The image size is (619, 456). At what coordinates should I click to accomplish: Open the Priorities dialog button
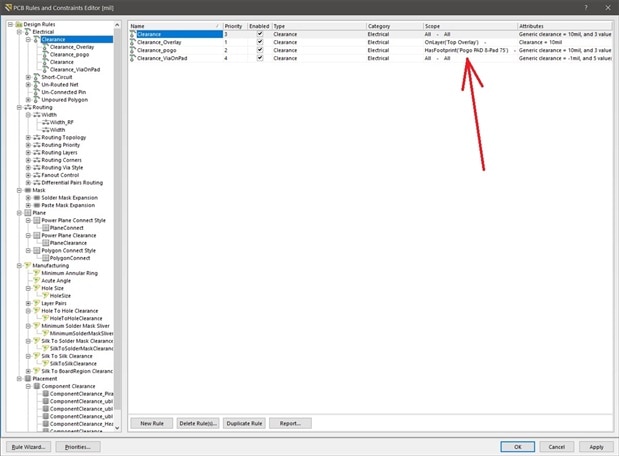(x=78, y=447)
